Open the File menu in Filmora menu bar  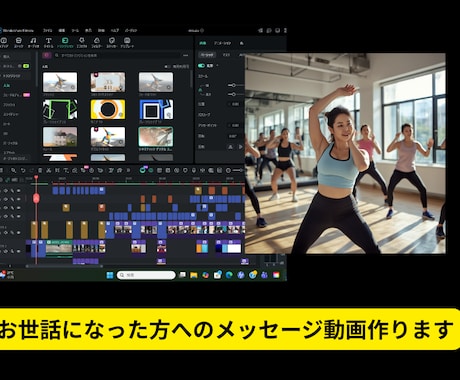tap(48, 30)
